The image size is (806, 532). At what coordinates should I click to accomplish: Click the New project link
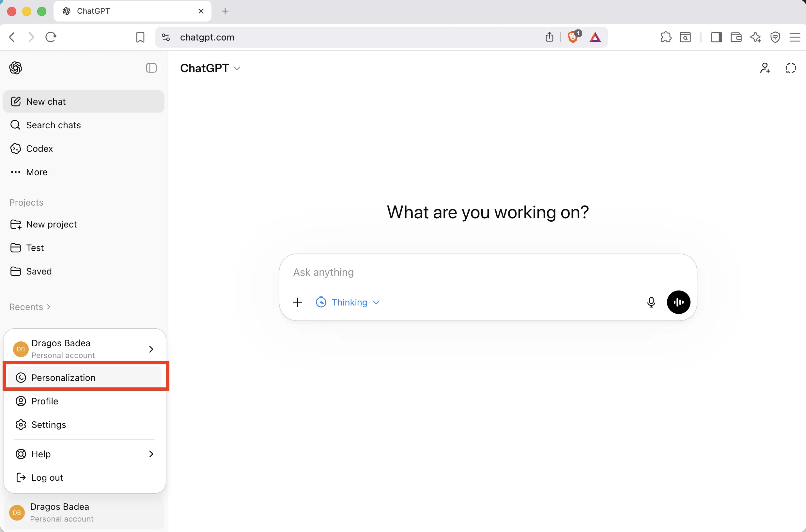(x=51, y=224)
